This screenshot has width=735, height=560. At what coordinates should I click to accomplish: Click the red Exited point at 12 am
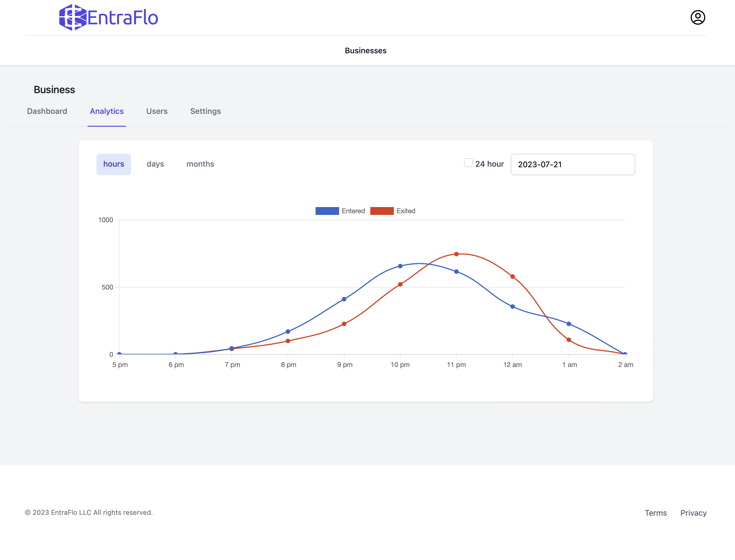513,277
